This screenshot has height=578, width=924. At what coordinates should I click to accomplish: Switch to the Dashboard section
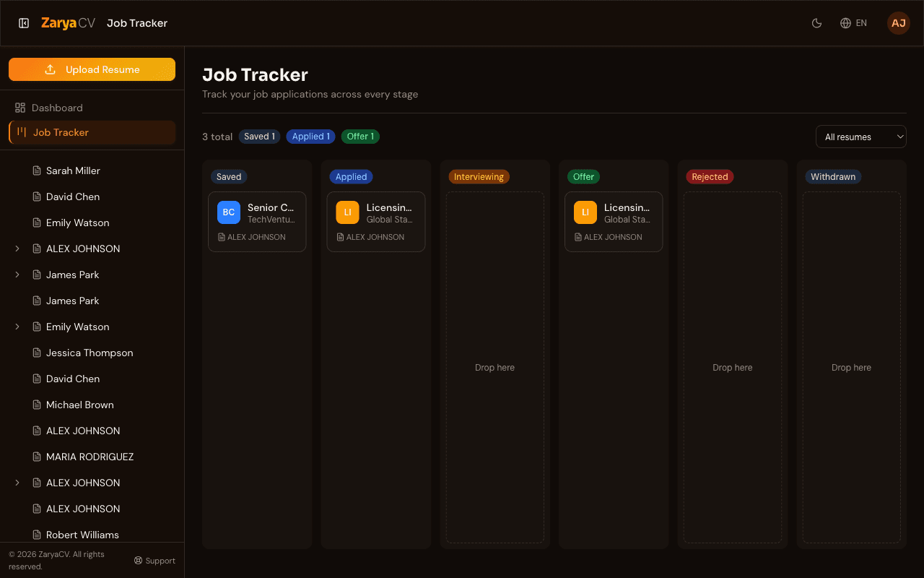[57, 106]
